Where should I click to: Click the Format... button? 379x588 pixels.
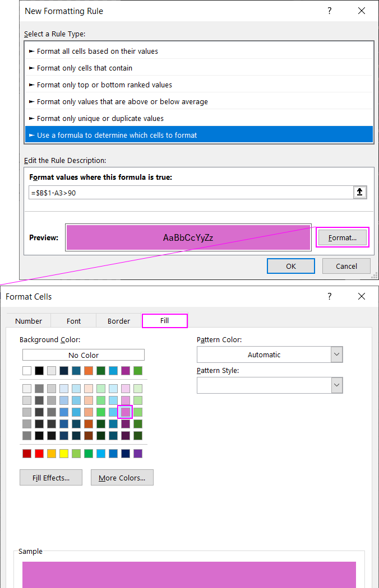(342, 237)
